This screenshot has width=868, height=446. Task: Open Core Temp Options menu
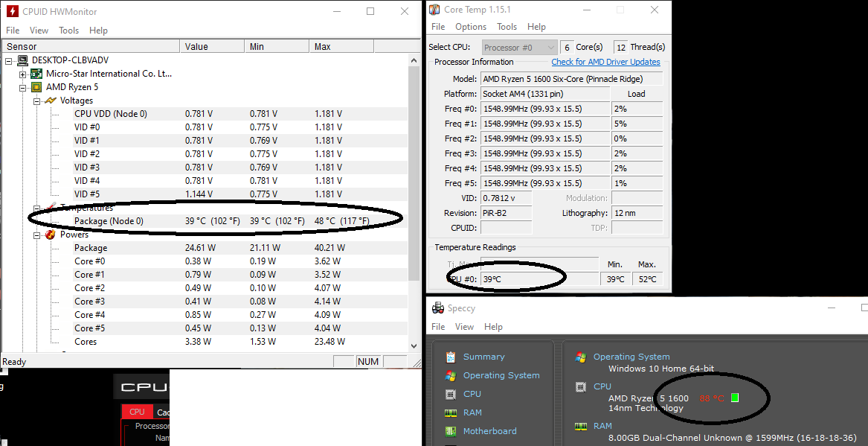471,27
